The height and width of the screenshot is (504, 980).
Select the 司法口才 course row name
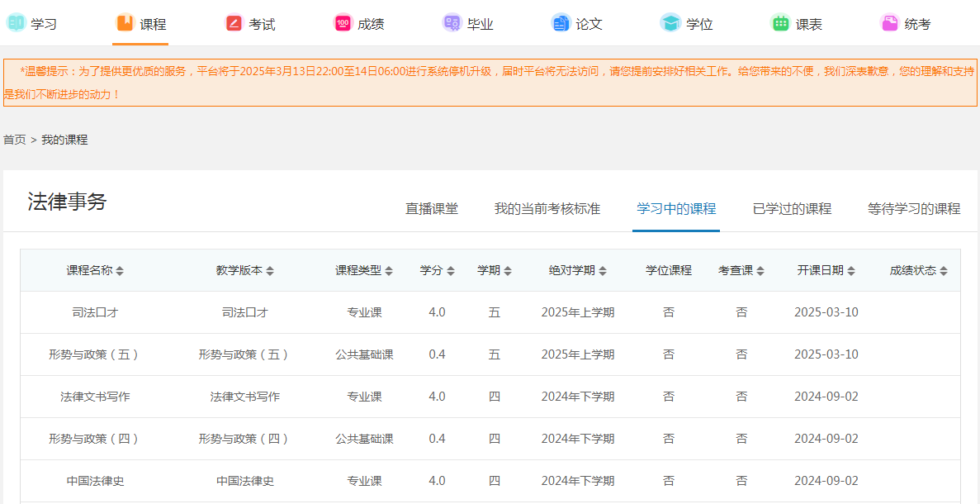[x=95, y=312]
